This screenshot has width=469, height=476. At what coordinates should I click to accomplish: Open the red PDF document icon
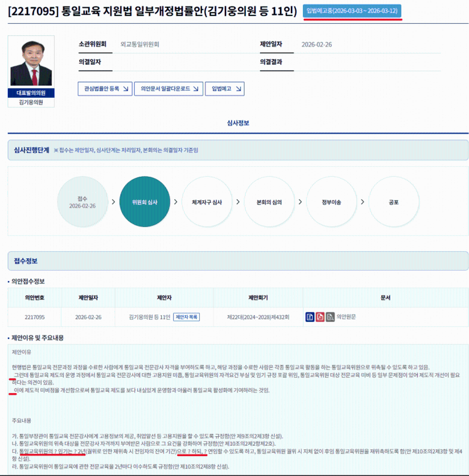pyautogui.click(x=320, y=317)
